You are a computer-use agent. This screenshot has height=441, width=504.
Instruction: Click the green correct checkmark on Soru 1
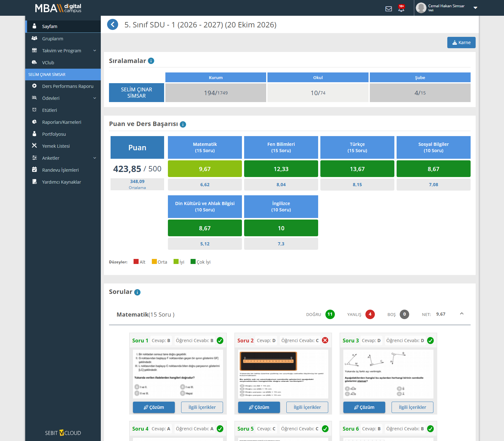pos(220,341)
